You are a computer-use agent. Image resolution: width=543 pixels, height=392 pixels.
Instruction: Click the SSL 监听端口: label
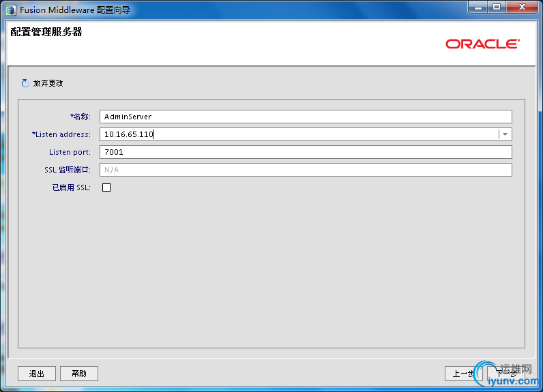click(68, 170)
